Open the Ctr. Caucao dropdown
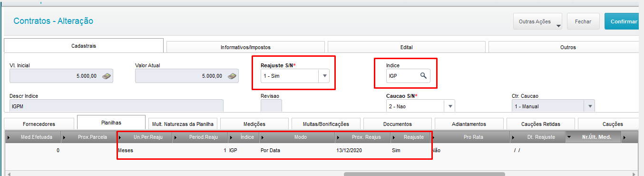Viewport: 644px width, 176px height. [589, 106]
